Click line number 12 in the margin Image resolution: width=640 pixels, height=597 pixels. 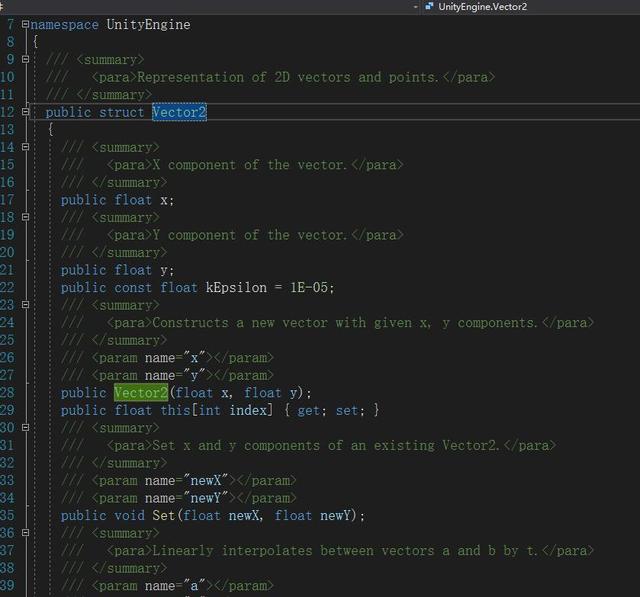[x=7, y=112]
